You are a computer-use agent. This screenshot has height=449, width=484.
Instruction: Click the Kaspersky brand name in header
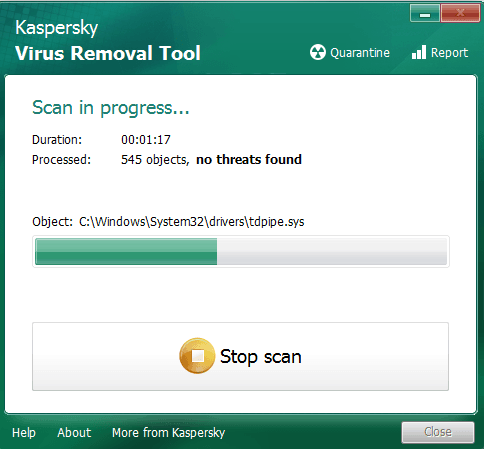(x=57, y=28)
